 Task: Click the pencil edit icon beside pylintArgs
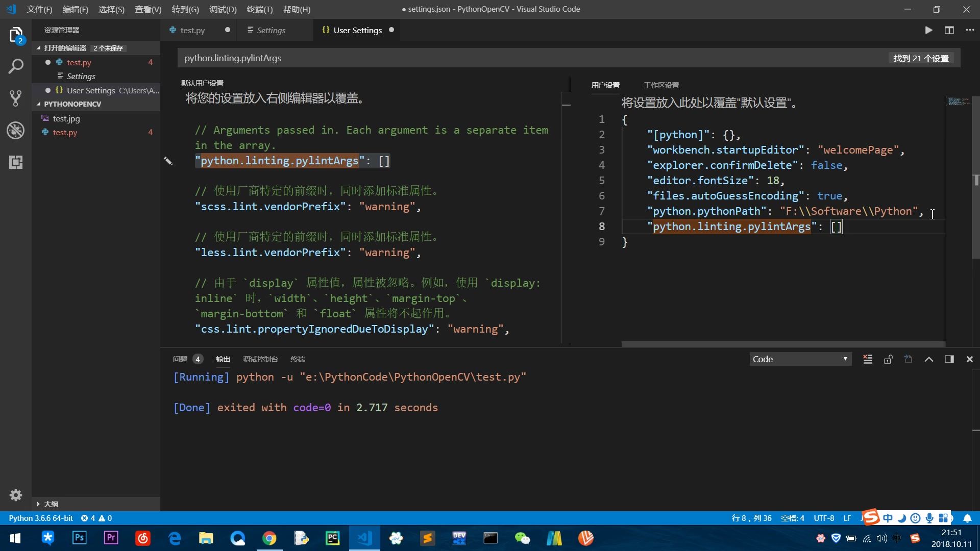tap(168, 161)
